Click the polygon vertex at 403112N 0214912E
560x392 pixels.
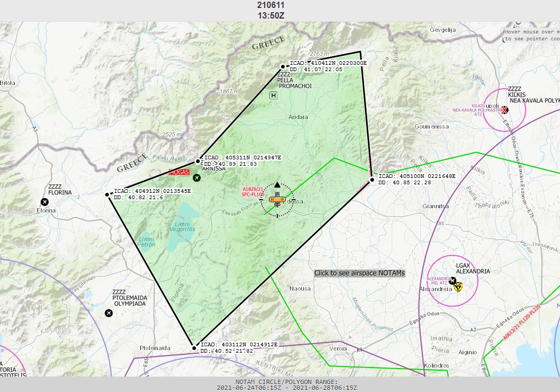click(x=194, y=348)
